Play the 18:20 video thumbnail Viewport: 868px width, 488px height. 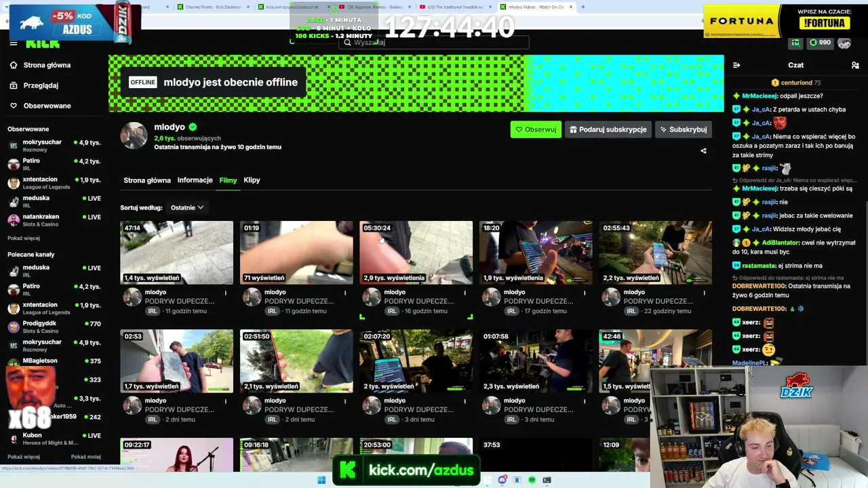coord(536,252)
